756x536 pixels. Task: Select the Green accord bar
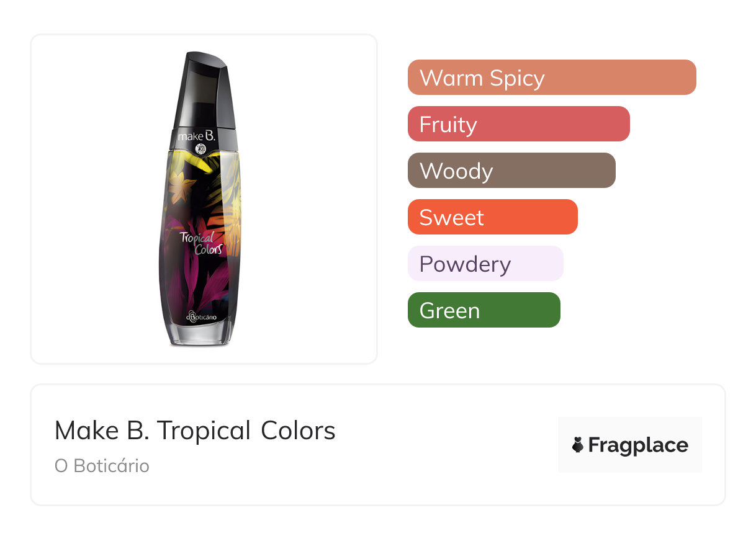(484, 310)
